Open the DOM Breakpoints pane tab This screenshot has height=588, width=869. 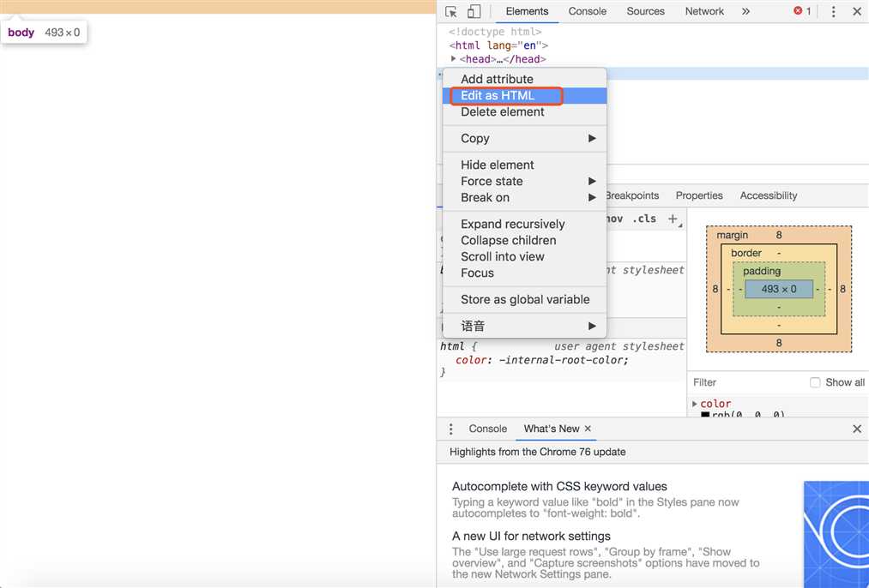pos(631,195)
